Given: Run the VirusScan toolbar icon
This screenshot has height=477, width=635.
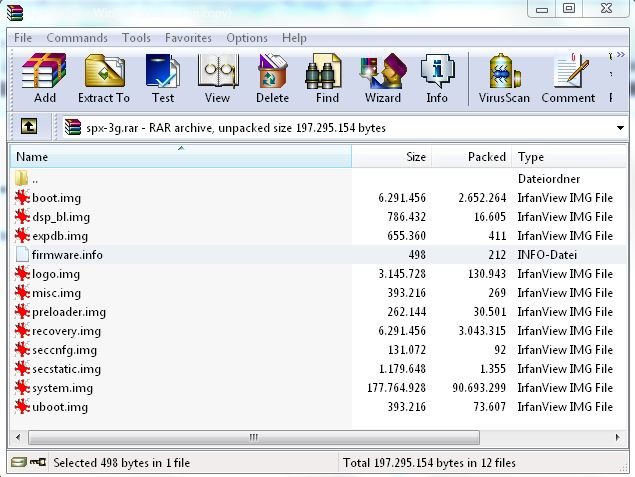Looking at the screenshot, I should coord(504,71).
